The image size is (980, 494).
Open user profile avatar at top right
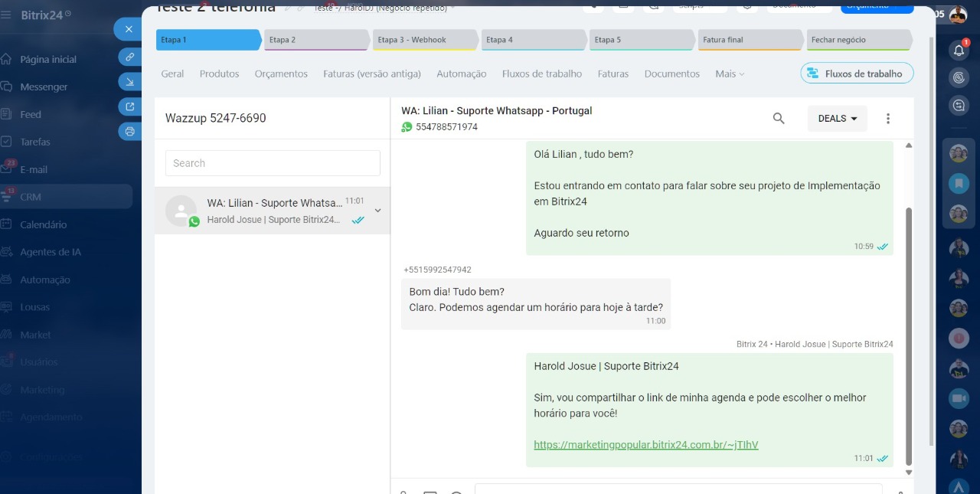tap(958, 14)
